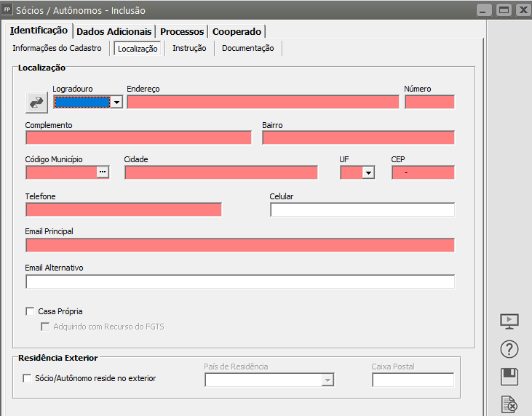This screenshot has width=532, height=416.
Task: Save the record with the floppy disk icon
Action: [x=509, y=377]
